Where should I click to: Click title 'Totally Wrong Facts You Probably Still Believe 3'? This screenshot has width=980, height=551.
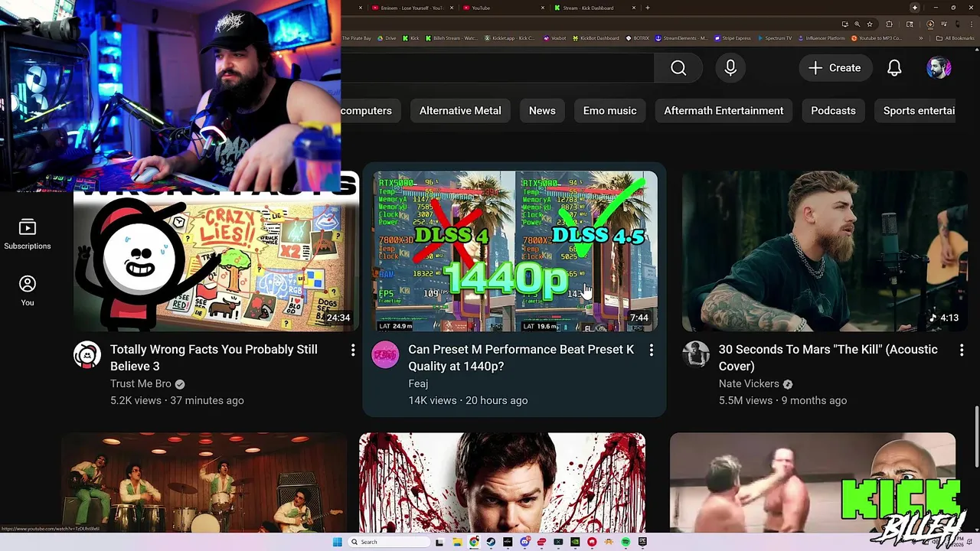click(x=214, y=357)
